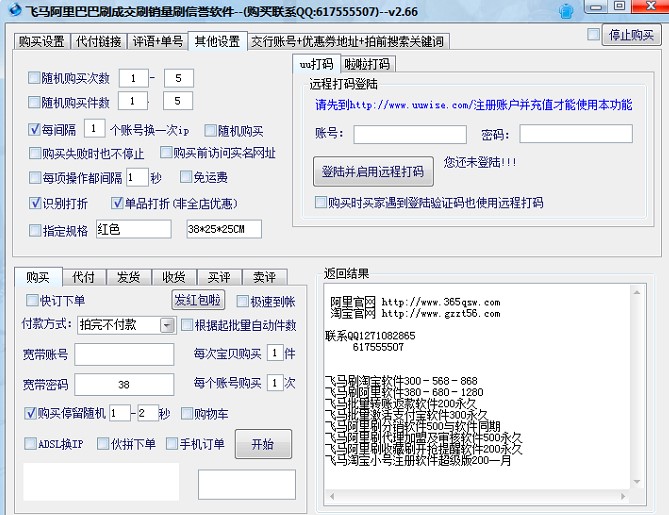Click the 38*25*25CM size field
This screenshot has height=515, width=669.
pos(224,229)
